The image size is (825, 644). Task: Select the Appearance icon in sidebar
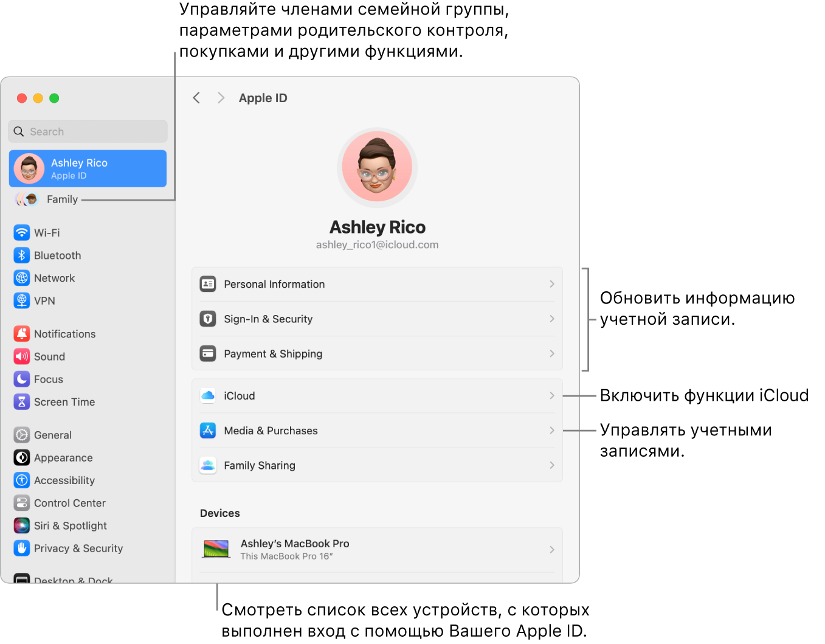22,457
